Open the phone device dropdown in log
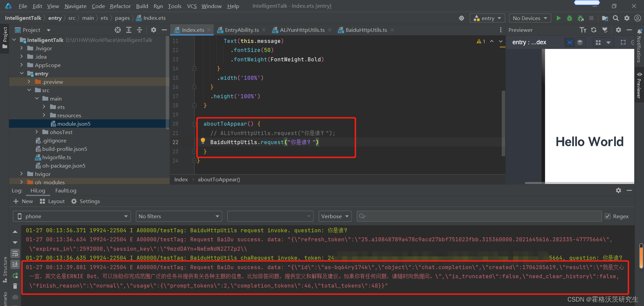644x306 pixels. coord(72,216)
